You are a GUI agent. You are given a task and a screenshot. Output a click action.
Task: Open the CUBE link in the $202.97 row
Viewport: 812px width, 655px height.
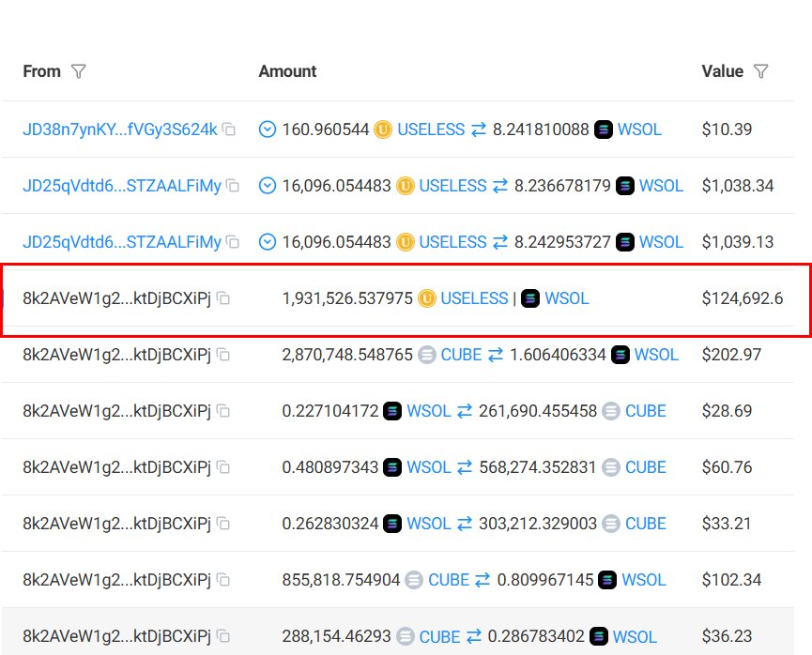tap(462, 356)
